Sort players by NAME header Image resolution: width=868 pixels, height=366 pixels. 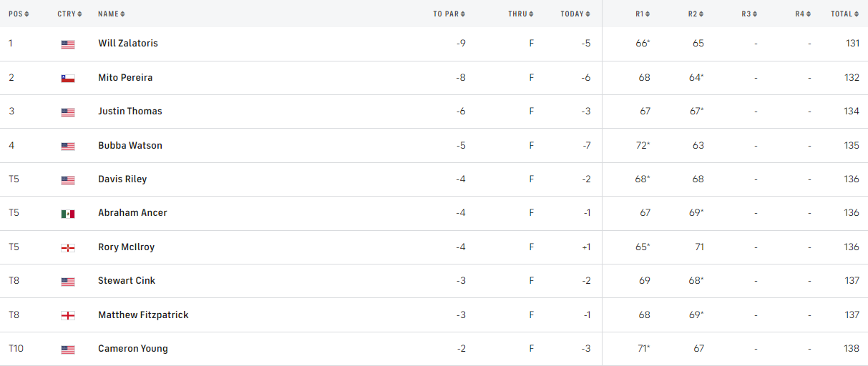[111, 14]
